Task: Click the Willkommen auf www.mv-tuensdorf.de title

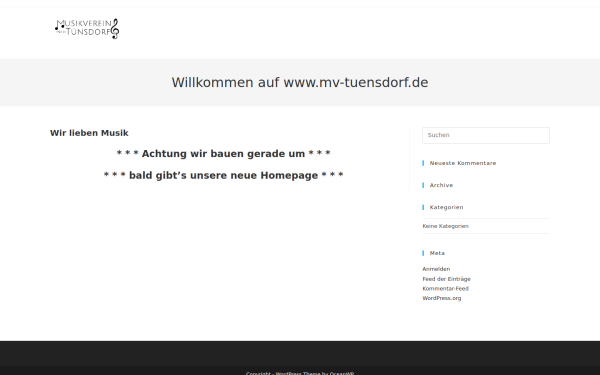Action: coord(300,83)
